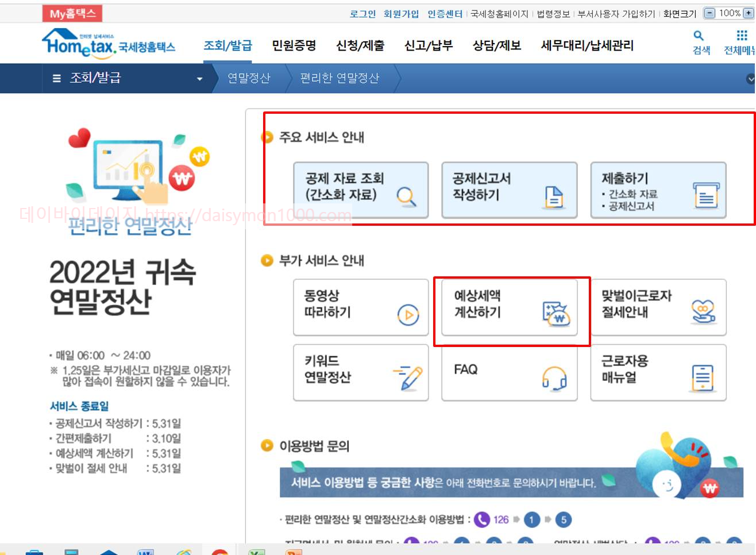The image size is (756, 555).
Task: Click the 로그인 link
Action: pyautogui.click(x=362, y=14)
